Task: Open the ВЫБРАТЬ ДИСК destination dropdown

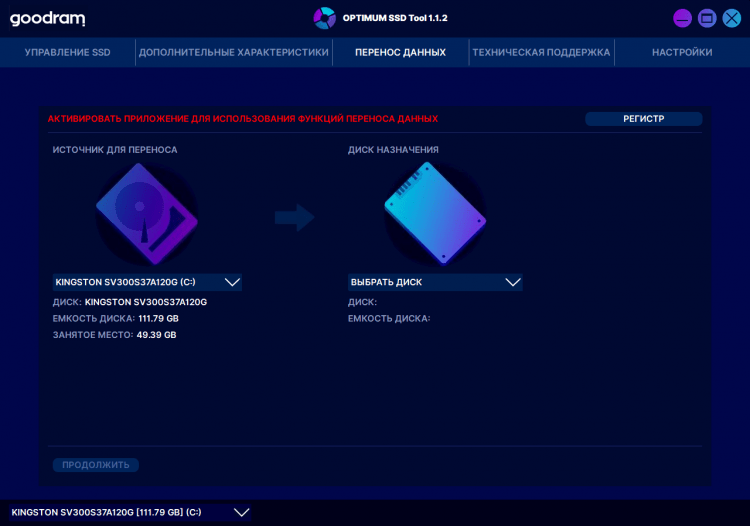Action: point(435,282)
